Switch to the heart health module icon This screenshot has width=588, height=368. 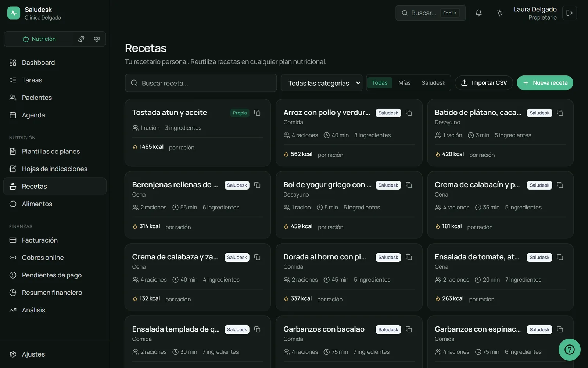97,39
